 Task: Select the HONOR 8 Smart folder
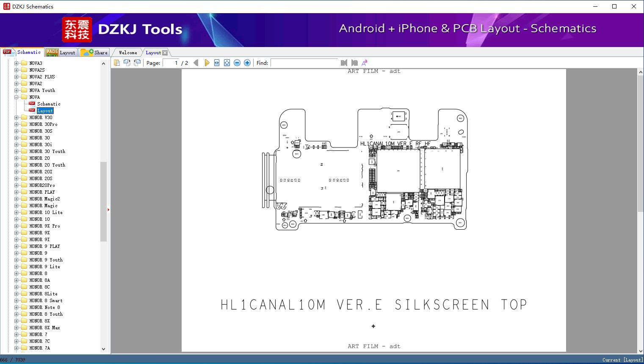pos(46,300)
